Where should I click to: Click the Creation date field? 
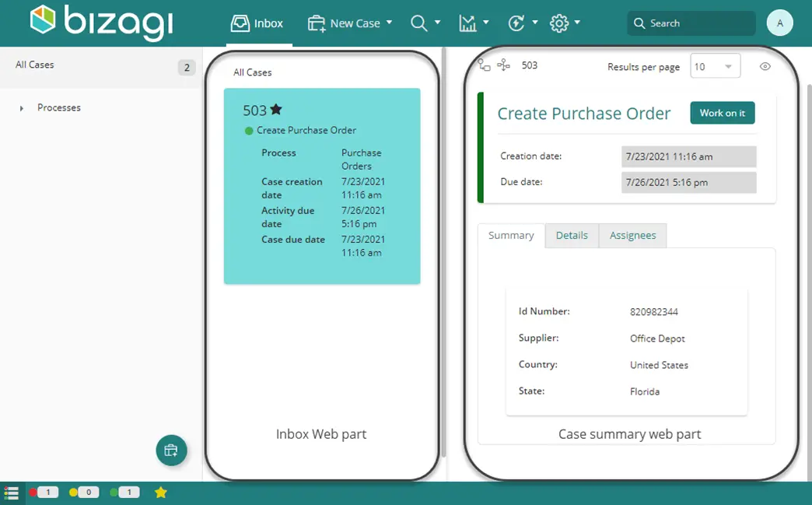tap(689, 156)
